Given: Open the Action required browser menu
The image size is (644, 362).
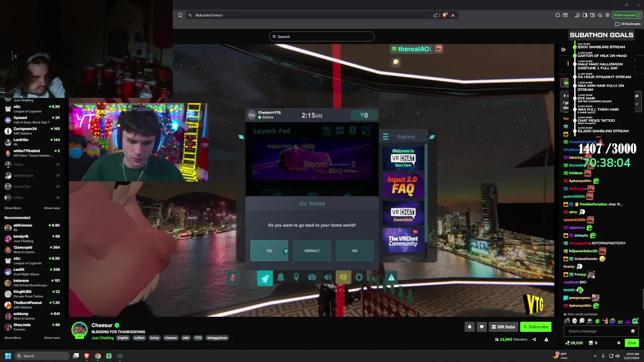Looking at the screenshot, I should click(x=627, y=15).
